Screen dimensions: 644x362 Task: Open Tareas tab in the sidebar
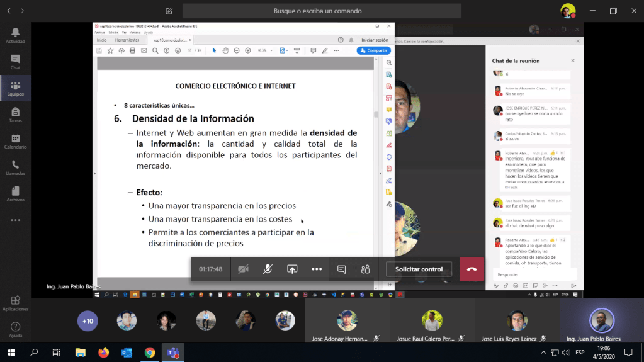(15, 115)
